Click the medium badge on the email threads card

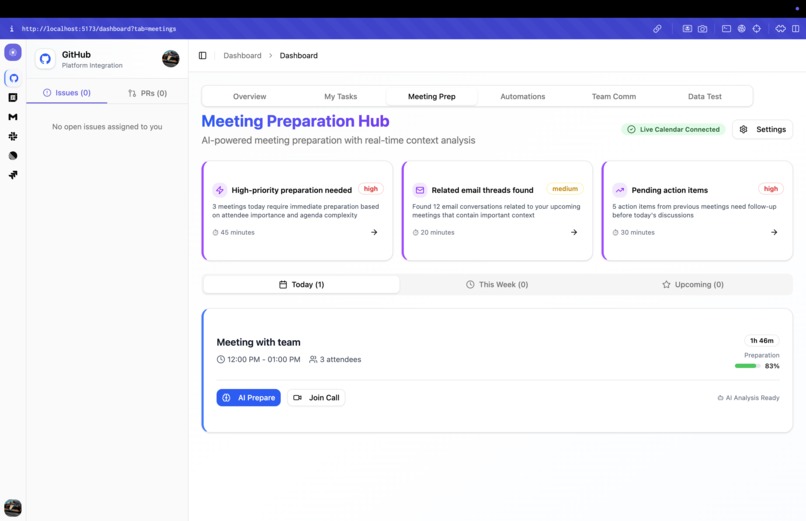565,189
